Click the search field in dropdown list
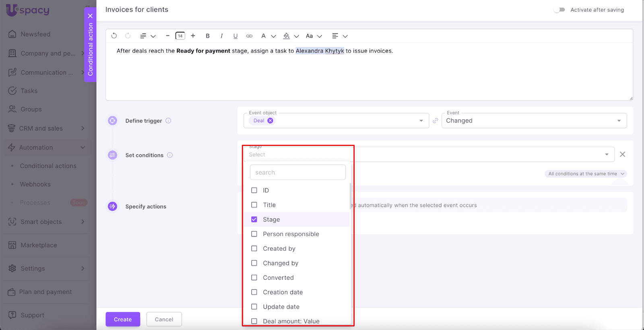Screen dimensions: 644x330 [297, 172]
